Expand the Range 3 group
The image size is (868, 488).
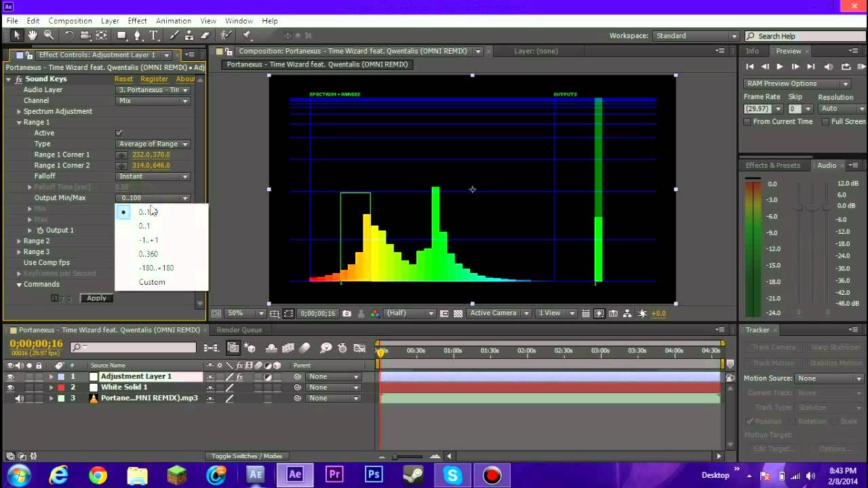pyautogui.click(x=19, y=252)
